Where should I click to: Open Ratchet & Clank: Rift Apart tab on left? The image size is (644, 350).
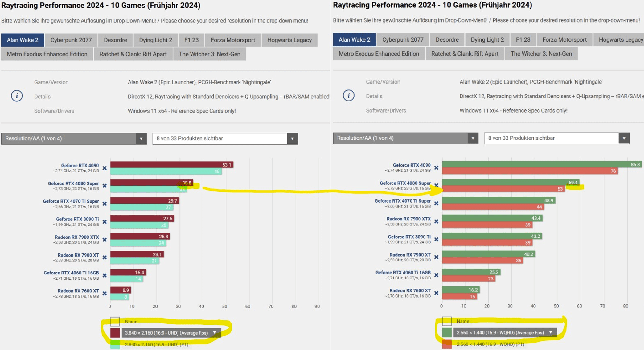click(133, 54)
